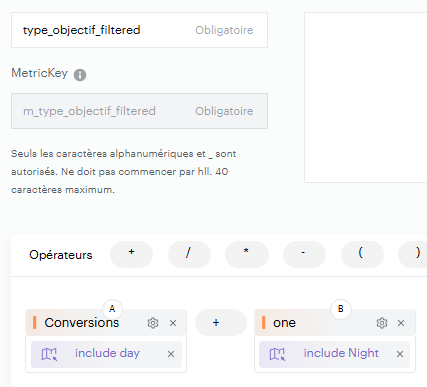Click the m_type_objectif_filtered MetricKey field
The image size is (427, 387).
tap(139, 111)
